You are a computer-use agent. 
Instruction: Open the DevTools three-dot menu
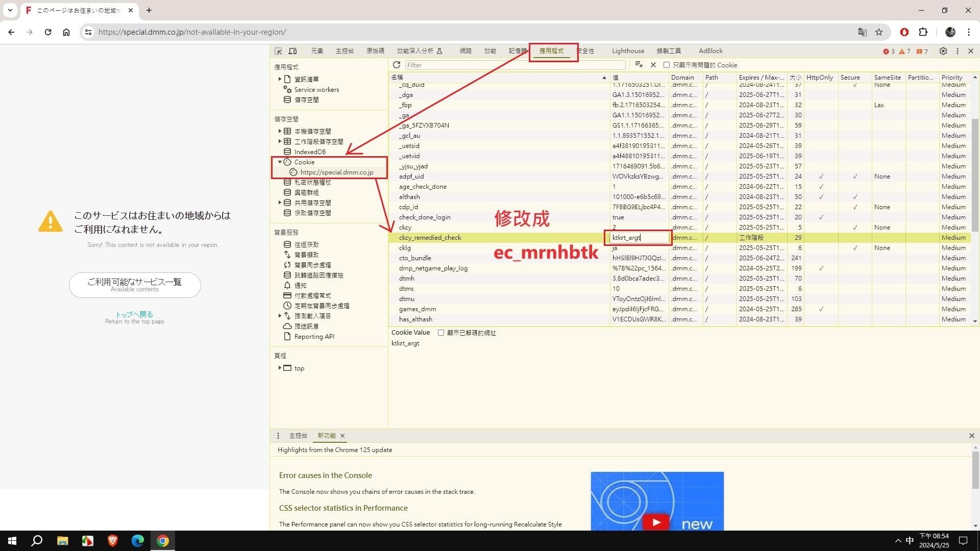(x=958, y=51)
